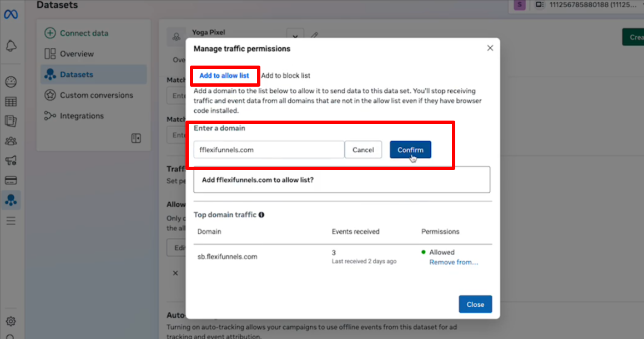Click the Allowed status text
644x339 pixels.
[x=441, y=252]
